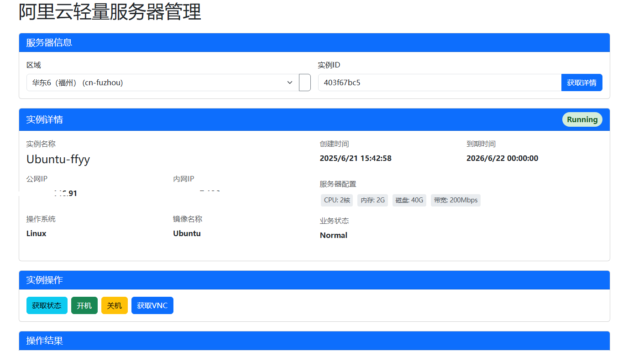The image size is (644, 351).
Task: Focus the 实例ID input field
Action: click(440, 83)
